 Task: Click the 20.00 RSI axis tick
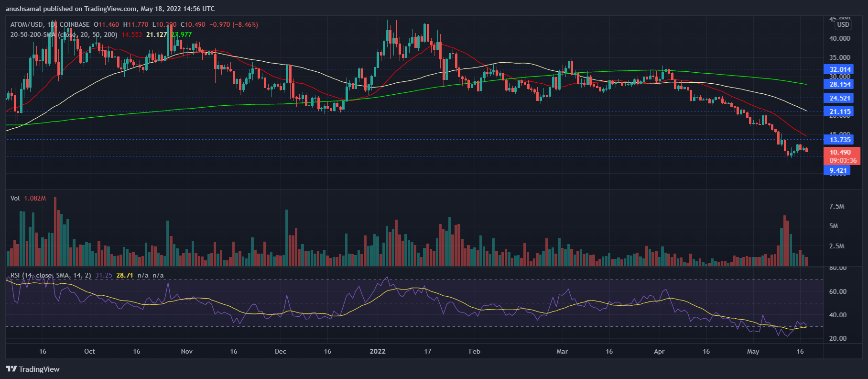point(838,338)
